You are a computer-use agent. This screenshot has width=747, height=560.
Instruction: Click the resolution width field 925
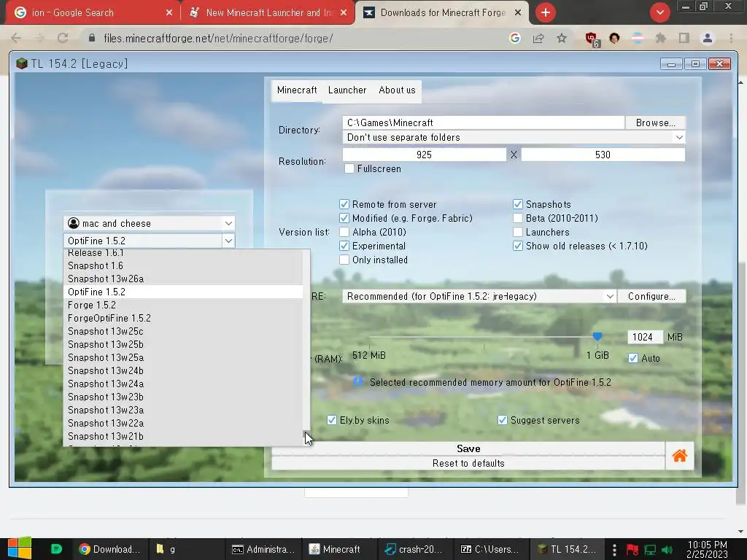(x=424, y=155)
